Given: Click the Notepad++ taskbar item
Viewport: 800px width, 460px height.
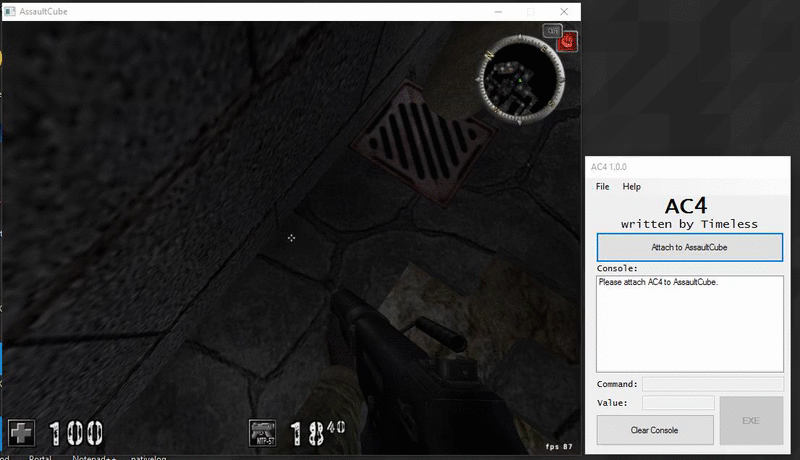Looking at the screenshot, I should click(x=94, y=457).
